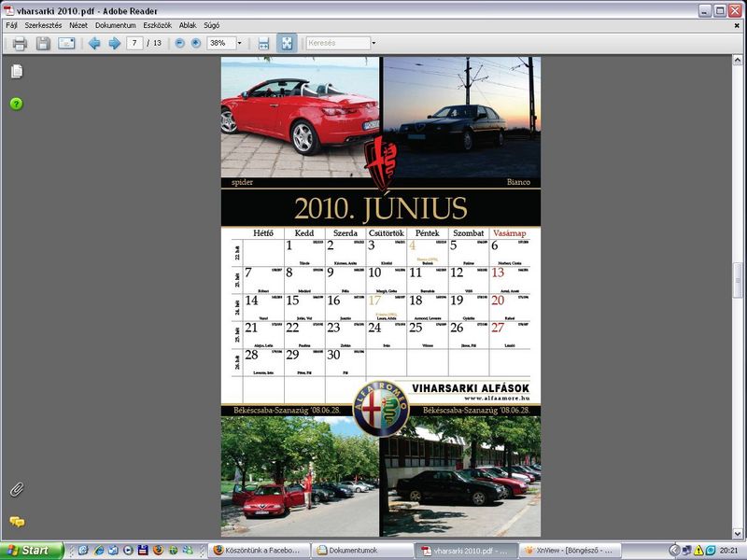Toggle the fit-to-width scrolling mode button

pyautogui.click(x=263, y=43)
